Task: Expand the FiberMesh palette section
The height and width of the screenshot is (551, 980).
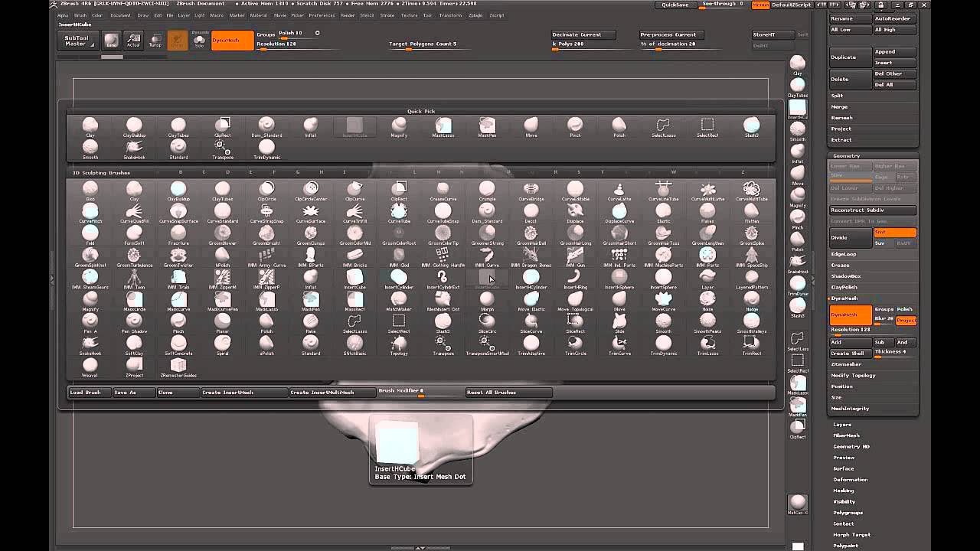Action: (x=847, y=435)
